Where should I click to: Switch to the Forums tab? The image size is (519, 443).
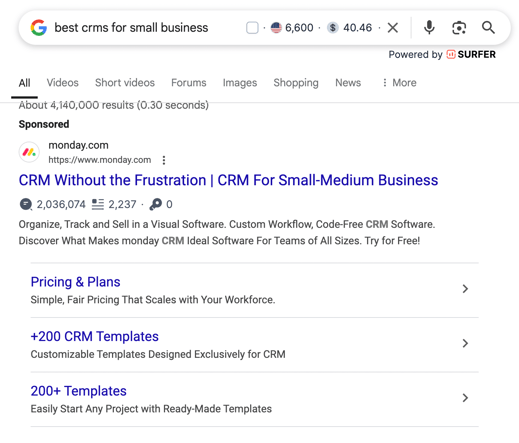pyautogui.click(x=189, y=83)
